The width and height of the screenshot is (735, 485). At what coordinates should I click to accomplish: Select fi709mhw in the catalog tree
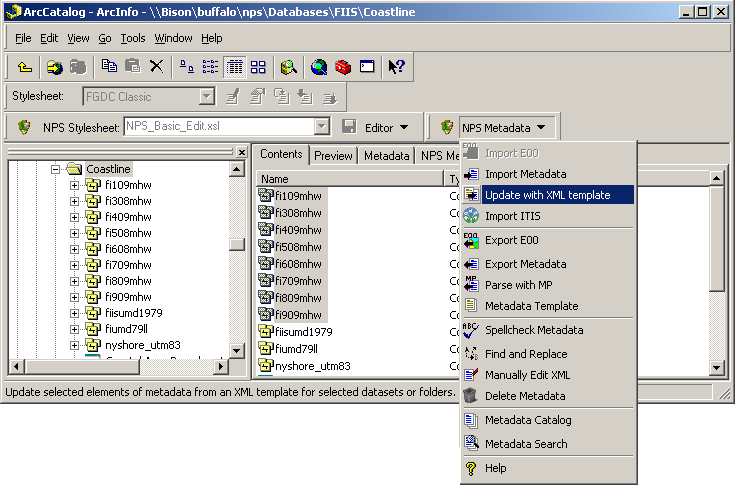(x=128, y=265)
